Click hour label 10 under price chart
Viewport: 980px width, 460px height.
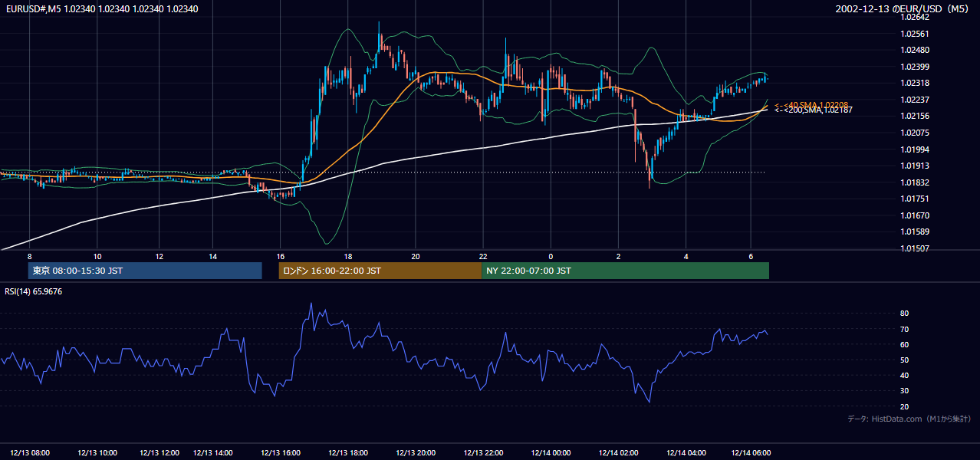point(97,256)
